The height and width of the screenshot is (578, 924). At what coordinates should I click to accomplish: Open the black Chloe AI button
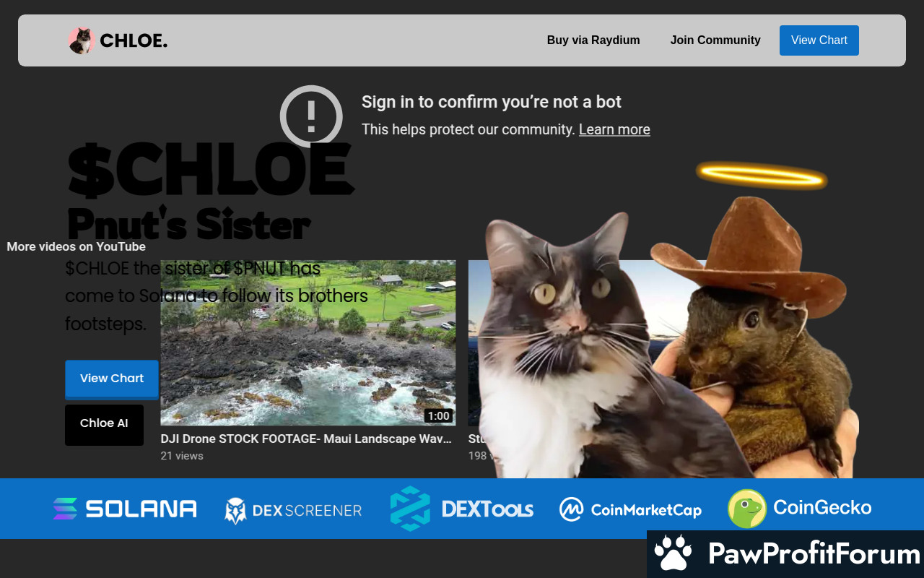[x=104, y=424]
